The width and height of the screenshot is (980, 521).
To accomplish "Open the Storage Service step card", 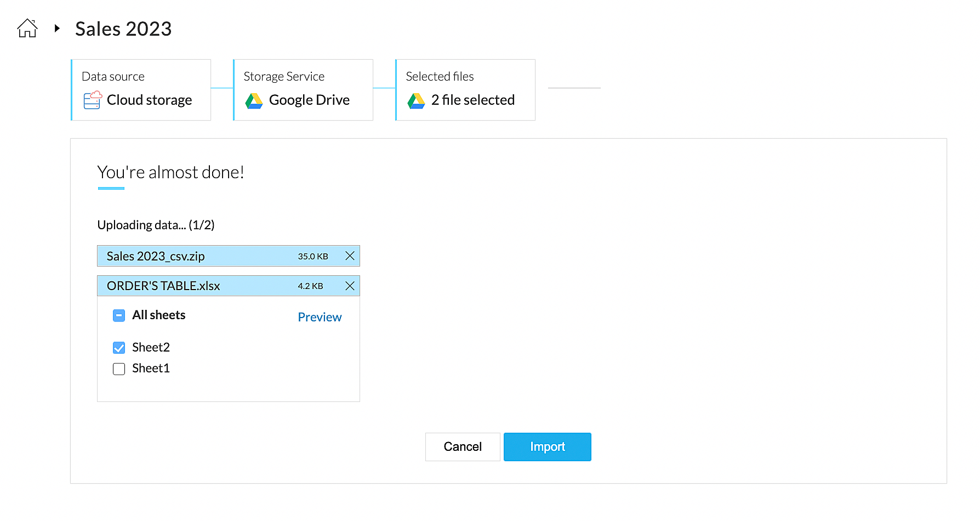I will click(x=303, y=89).
